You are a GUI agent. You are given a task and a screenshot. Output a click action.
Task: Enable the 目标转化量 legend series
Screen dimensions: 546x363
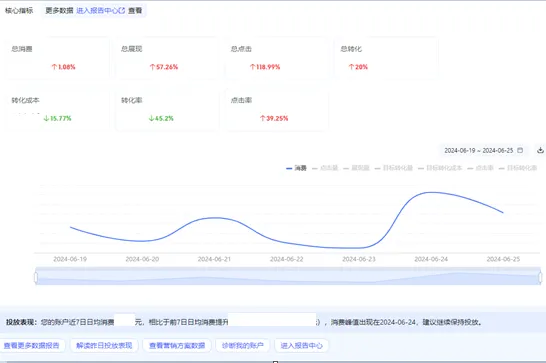[394, 168]
